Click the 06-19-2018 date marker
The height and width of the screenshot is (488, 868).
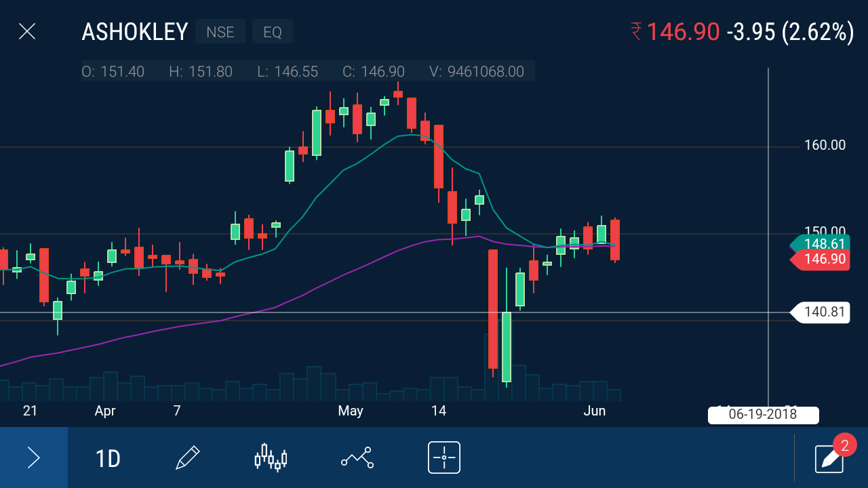tap(763, 415)
